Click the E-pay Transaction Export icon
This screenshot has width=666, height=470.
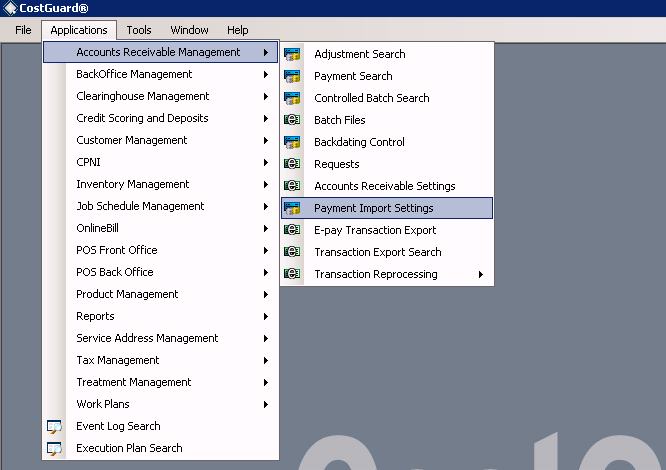(292, 230)
